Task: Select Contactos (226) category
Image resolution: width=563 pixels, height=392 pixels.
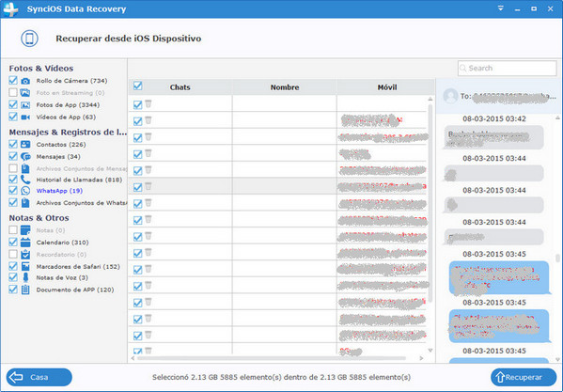Action: coord(61,145)
